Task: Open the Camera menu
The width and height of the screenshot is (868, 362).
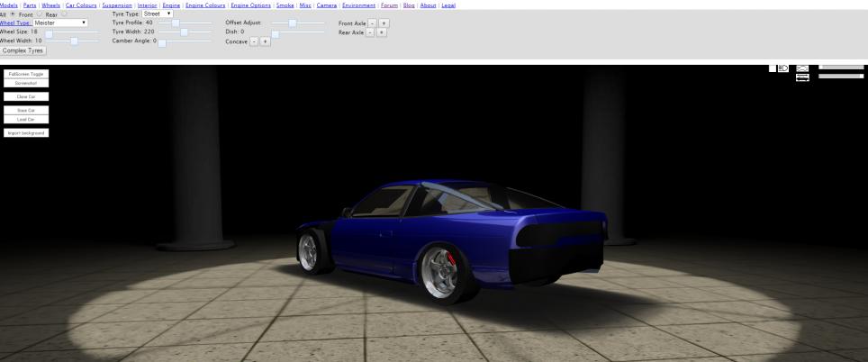Action: [x=327, y=5]
